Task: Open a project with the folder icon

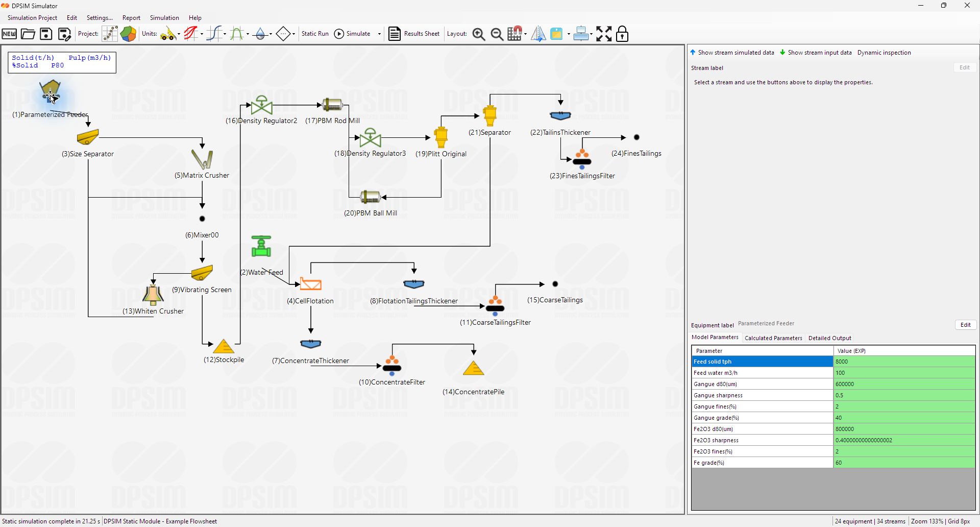Action: pyautogui.click(x=28, y=34)
